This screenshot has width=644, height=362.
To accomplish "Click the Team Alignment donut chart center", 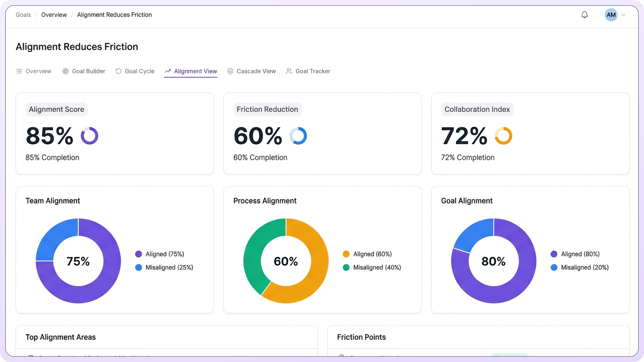I will click(78, 261).
